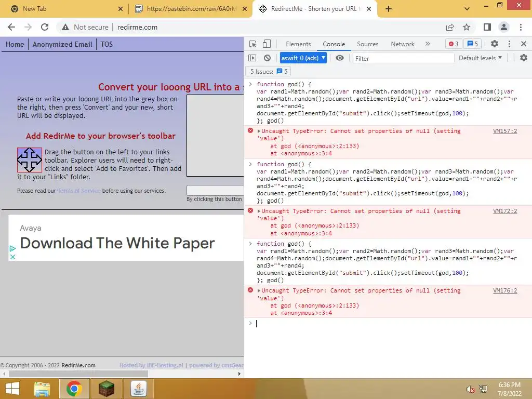
Task: Open source link VM172:2
Action: click(505, 211)
